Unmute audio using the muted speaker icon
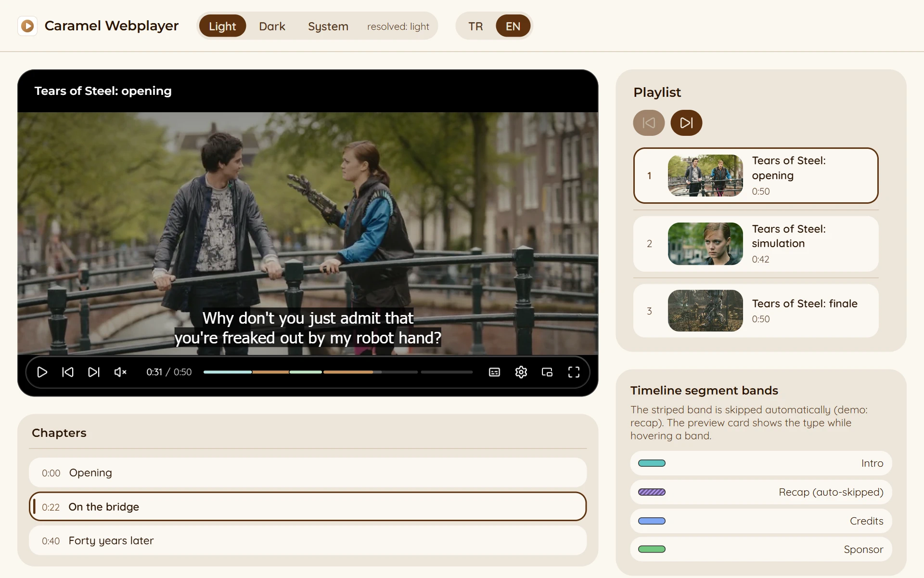Viewport: 924px width, 578px height. (x=120, y=372)
